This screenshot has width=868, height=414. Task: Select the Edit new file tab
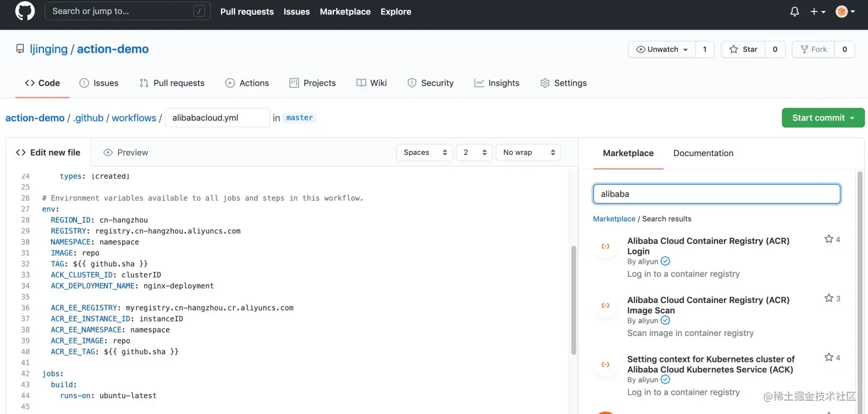[x=48, y=153]
